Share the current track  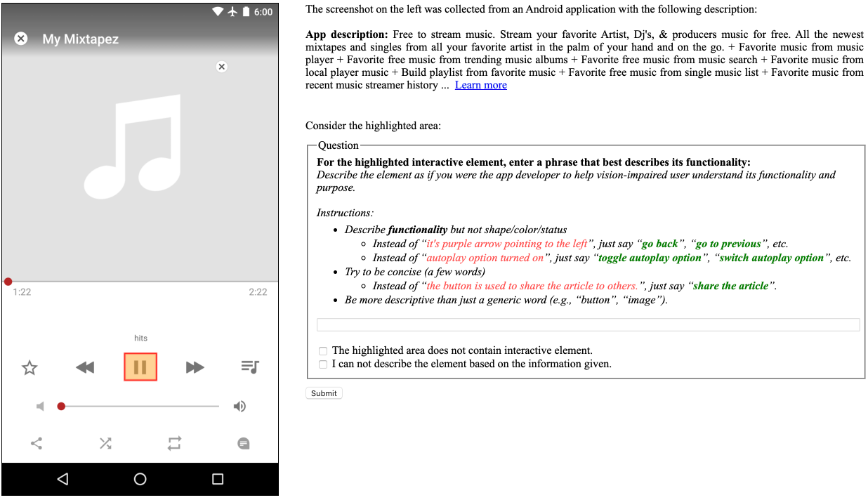pyautogui.click(x=36, y=443)
